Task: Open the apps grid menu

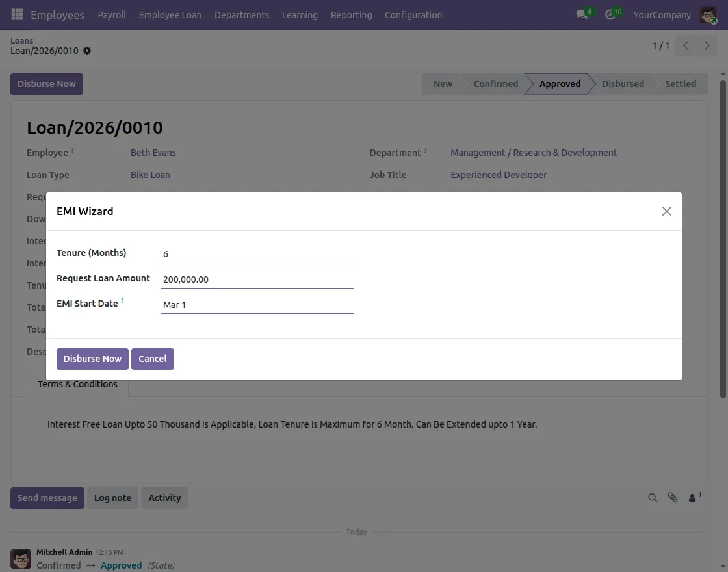Action: tap(16, 14)
